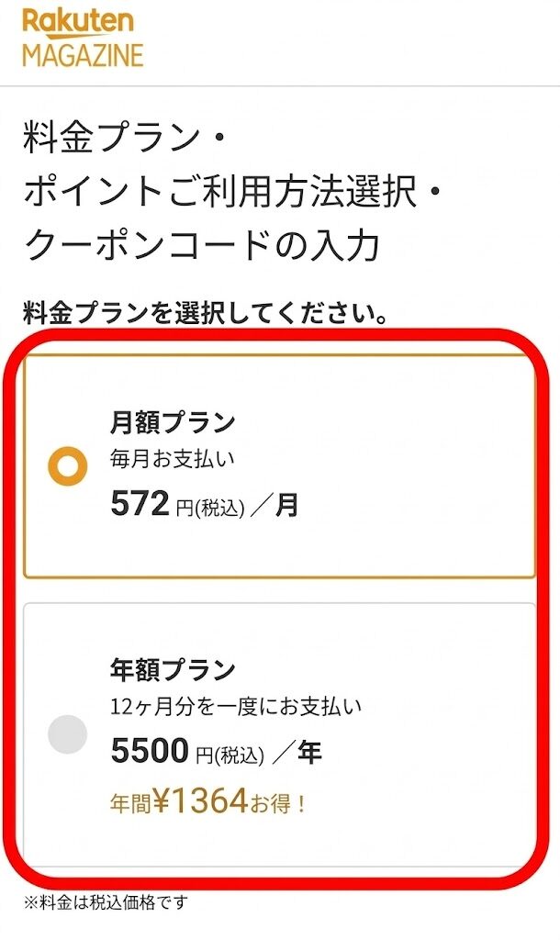Click the 年間¥1364お得！ savings text
The width and height of the screenshot is (560, 940).
click(x=208, y=802)
